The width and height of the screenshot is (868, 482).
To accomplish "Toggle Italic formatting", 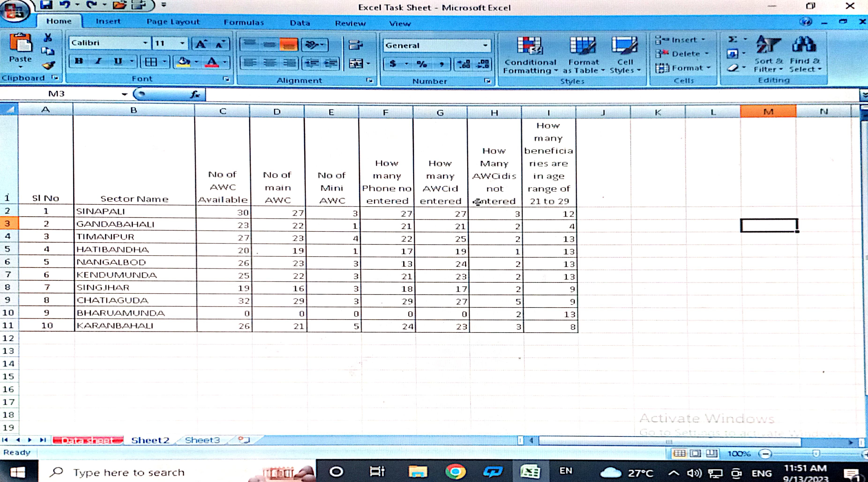I will pos(98,61).
